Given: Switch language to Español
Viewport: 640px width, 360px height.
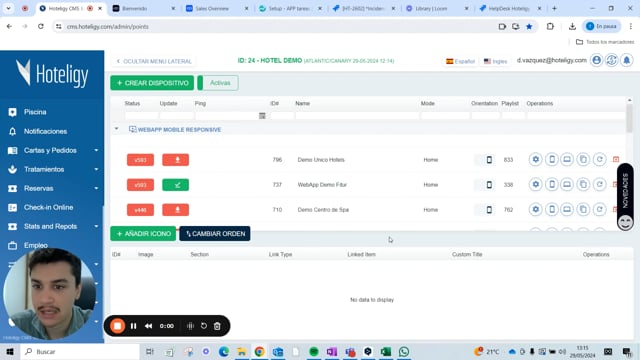Looking at the screenshot, I should click(460, 61).
